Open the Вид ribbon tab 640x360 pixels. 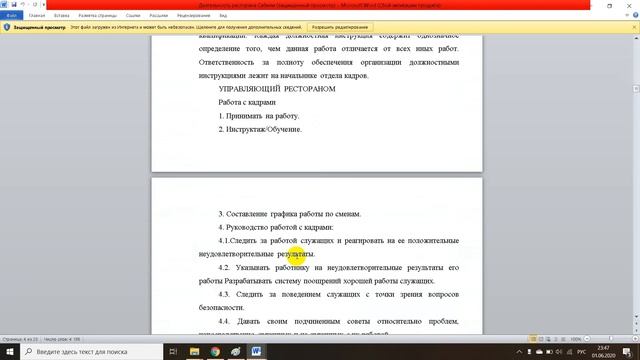(223, 16)
